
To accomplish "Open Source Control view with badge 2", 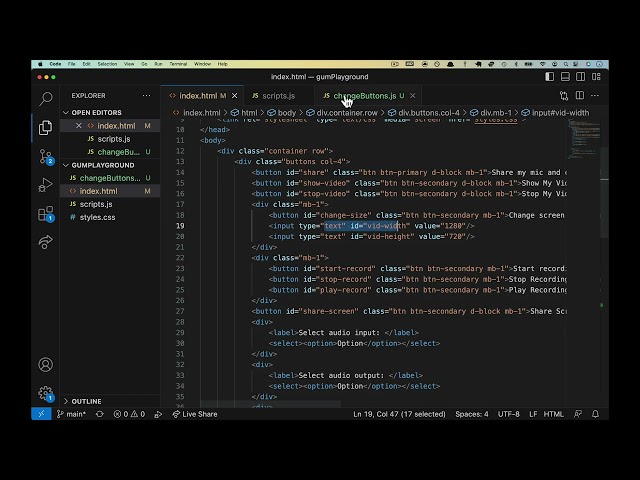I will point(46,156).
